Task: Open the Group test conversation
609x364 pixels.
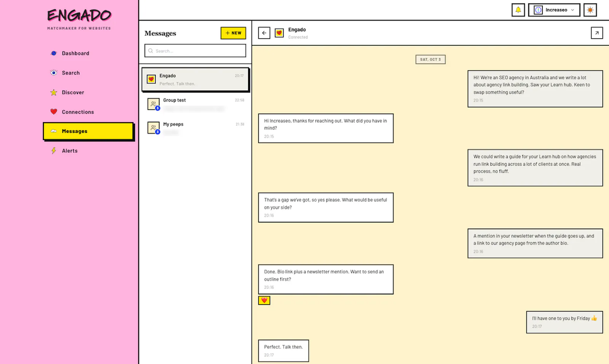Action: [x=195, y=104]
